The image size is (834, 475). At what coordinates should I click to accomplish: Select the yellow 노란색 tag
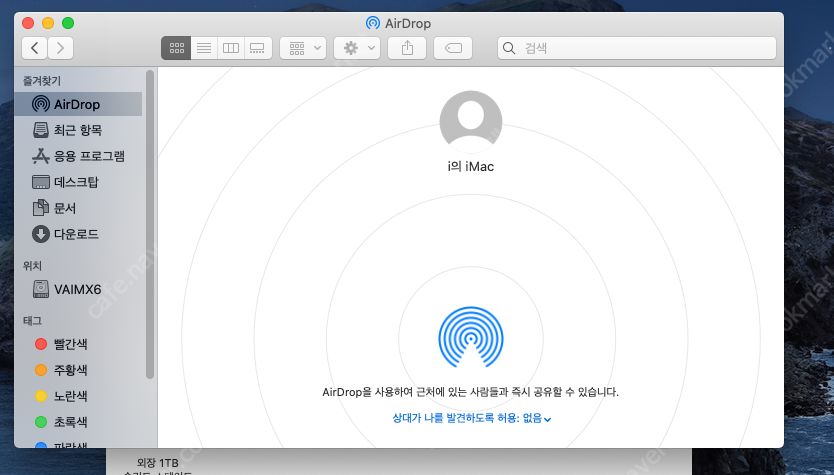[78, 396]
